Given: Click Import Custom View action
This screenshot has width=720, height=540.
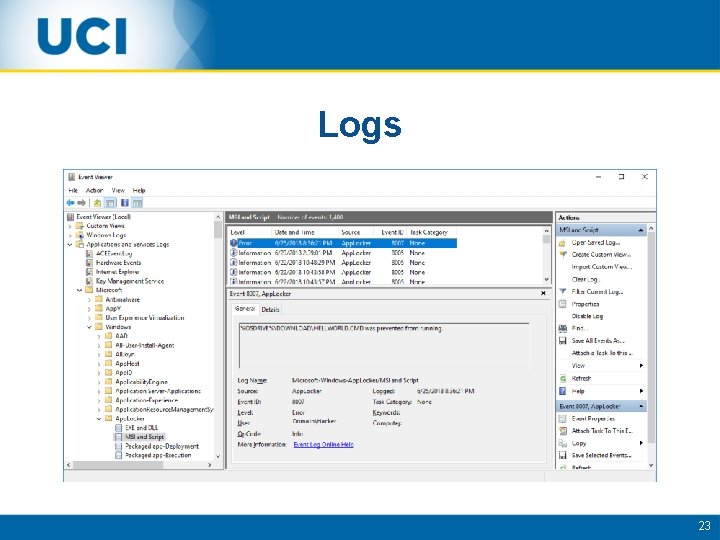Looking at the screenshot, I should [x=602, y=267].
